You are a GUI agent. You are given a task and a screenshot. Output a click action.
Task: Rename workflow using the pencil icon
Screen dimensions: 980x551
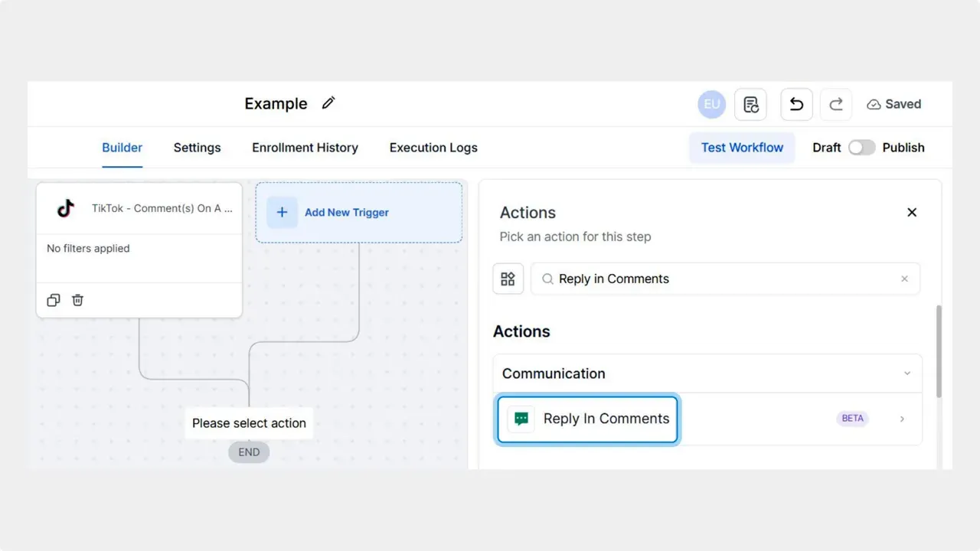pos(328,103)
